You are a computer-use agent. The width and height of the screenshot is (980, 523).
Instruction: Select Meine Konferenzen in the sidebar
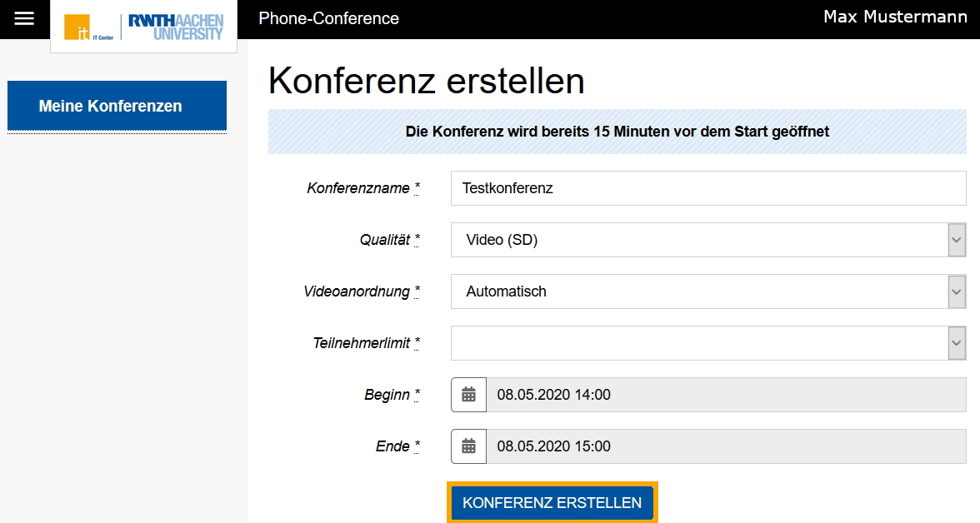(117, 106)
